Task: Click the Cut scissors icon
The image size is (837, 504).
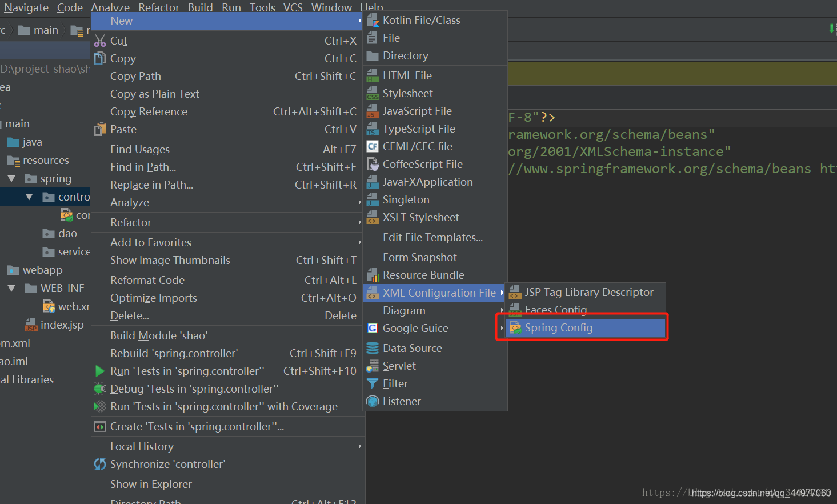Action: [x=100, y=41]
